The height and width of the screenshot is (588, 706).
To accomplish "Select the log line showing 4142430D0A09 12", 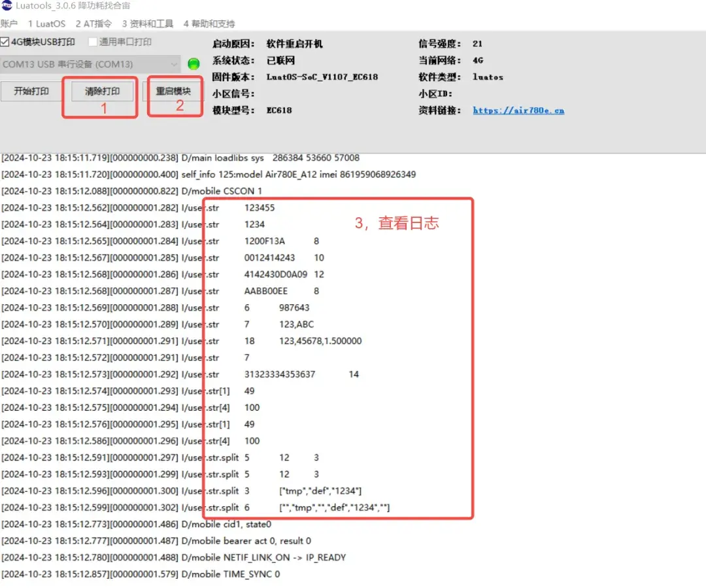I will [163, 275].
